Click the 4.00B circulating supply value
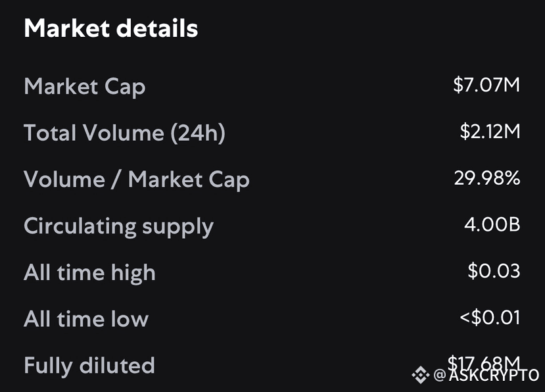Image resolution: width=545 pixels, height=392 pixels. point(492,224)
